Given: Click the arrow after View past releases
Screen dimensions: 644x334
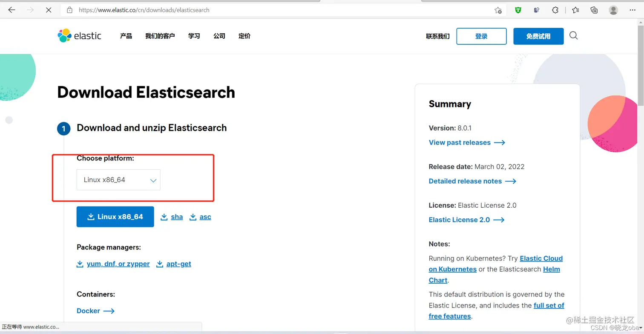Looking at the screenshot, I should click(500, 142).
